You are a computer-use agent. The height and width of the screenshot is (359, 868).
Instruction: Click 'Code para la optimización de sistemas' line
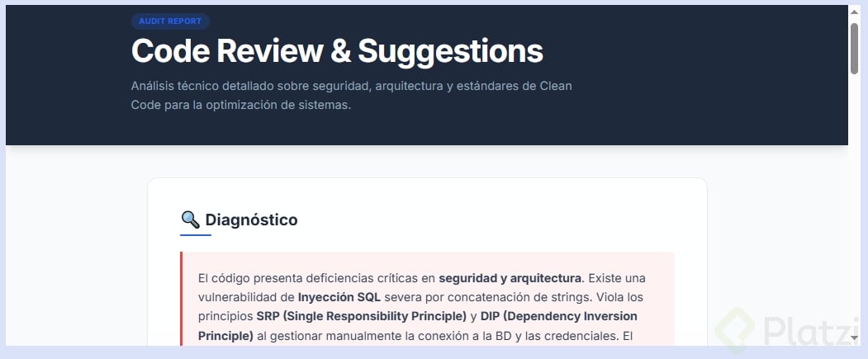[240, 105]
